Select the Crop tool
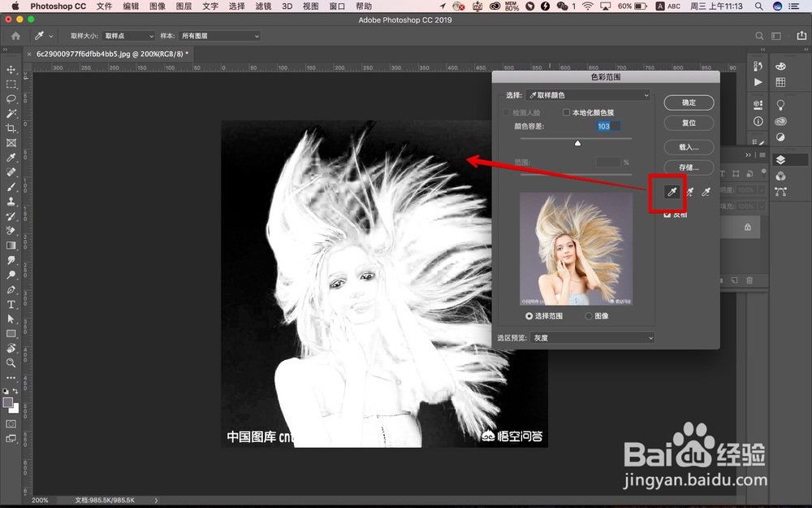The width and height of the screenshot is (812, 508). (x=11, y=128)
